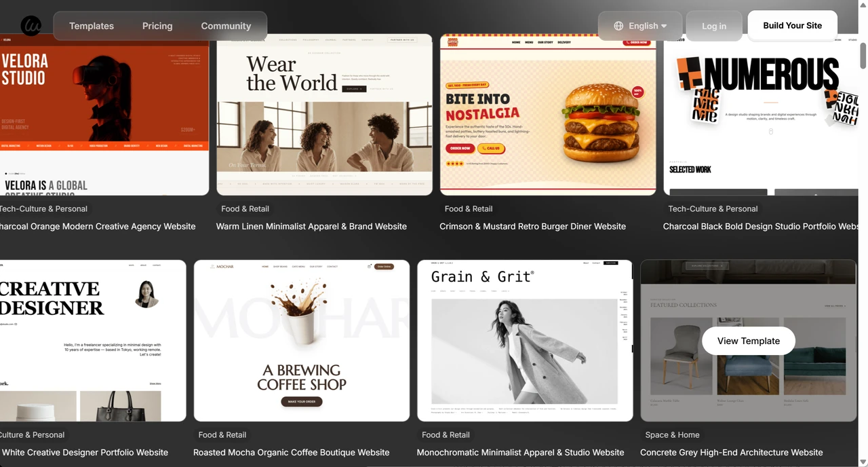
Task: Go to the Pricing page
Action: [157, 26]
